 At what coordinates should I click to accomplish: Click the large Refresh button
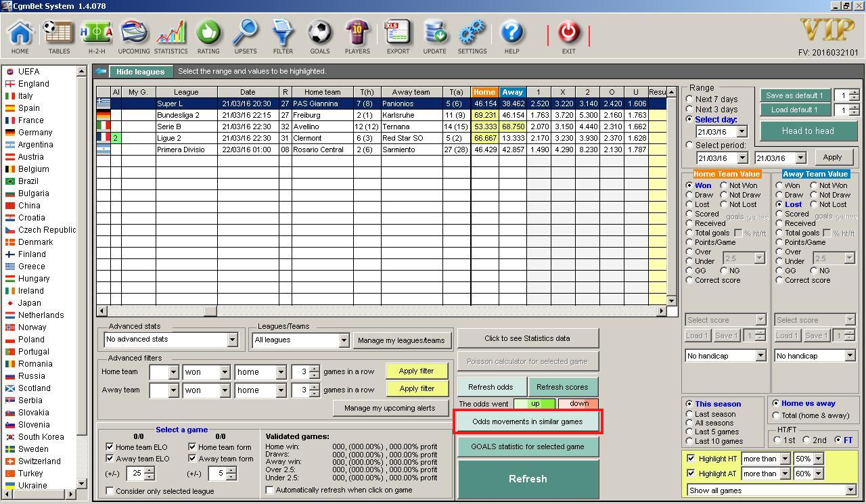tap(528, 479)
